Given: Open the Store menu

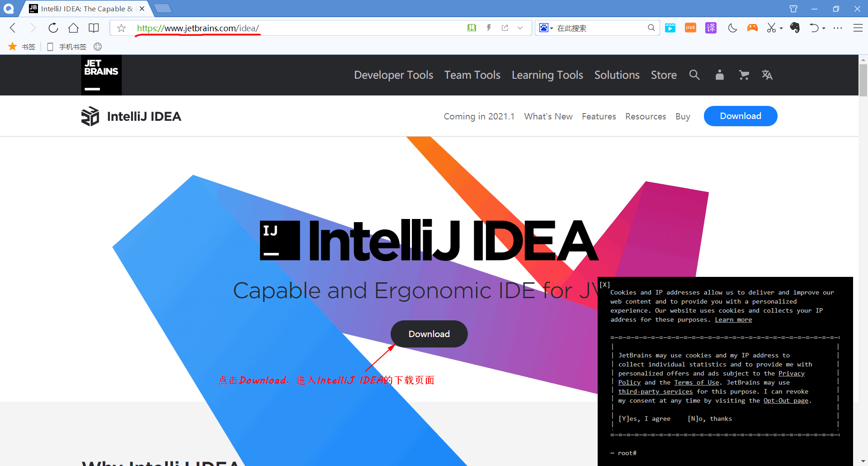Looking at the screenshot, I should click(664, 75).
